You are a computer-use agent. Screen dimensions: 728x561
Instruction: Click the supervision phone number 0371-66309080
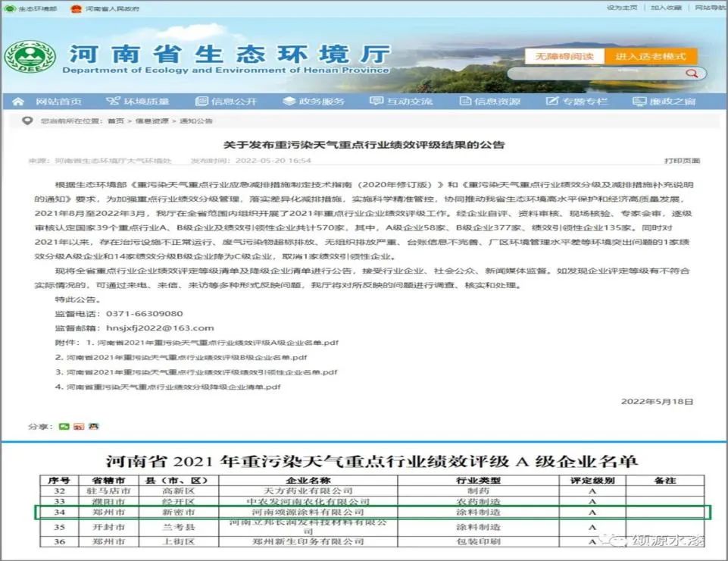pyautogui.click(x=145, y=314)
